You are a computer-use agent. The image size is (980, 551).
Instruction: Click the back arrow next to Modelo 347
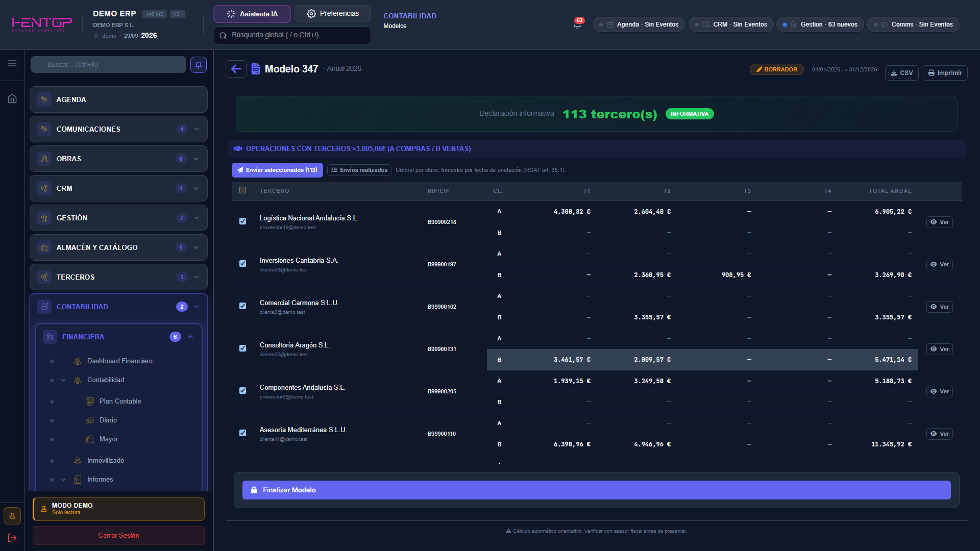(236, 69)
